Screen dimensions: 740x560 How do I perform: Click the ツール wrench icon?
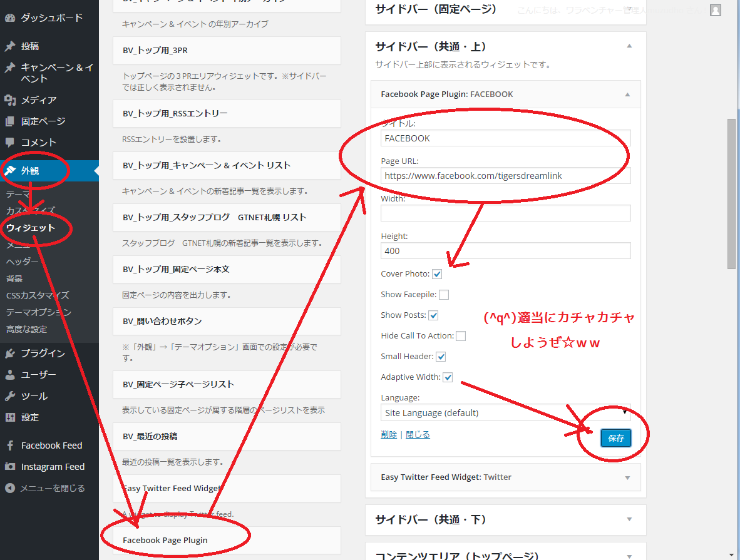tap(10, 396)
